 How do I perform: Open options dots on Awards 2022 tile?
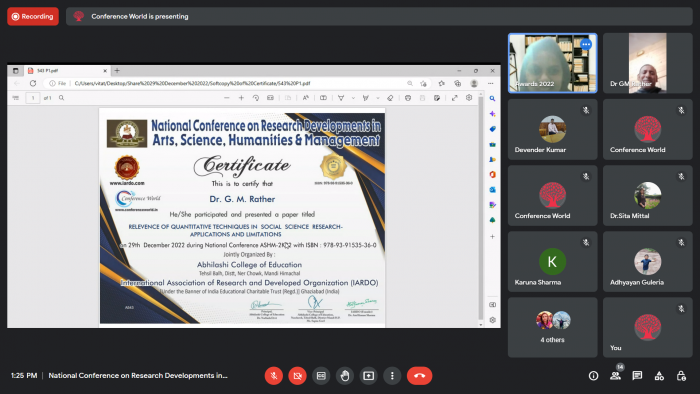[586, 44]
